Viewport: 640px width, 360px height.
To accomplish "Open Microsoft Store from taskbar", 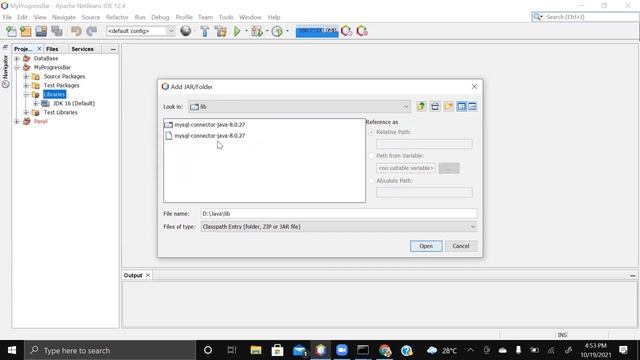I will click(278, 350).
